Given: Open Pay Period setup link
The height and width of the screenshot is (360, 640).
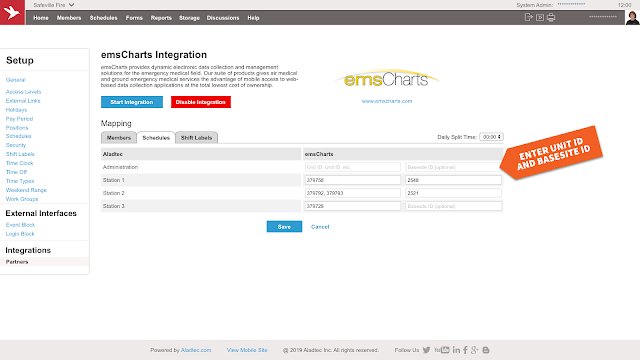Looking at the screenshot, I should click(19, 119).
